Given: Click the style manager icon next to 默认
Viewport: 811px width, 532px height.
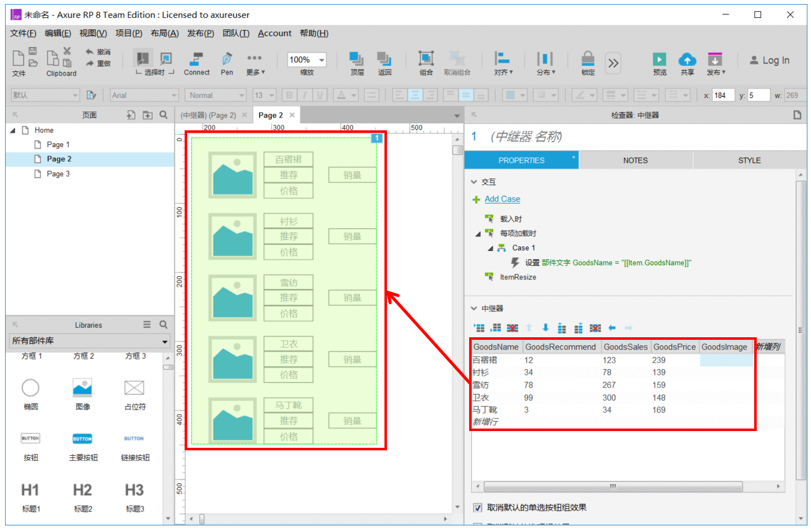Looking at the screenshot, I should (91, 95).
